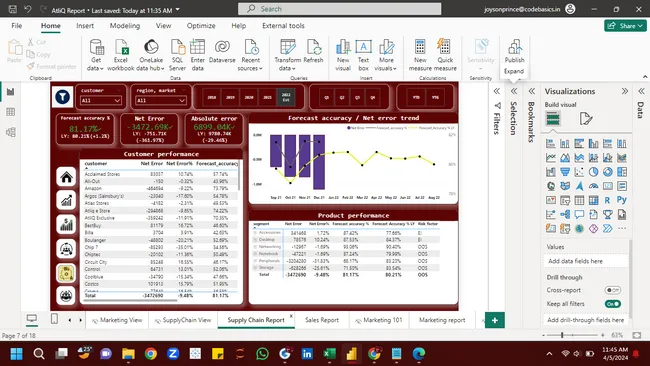Insert a New visual
This screenshot has width=650, height=366.
point(343,55)
